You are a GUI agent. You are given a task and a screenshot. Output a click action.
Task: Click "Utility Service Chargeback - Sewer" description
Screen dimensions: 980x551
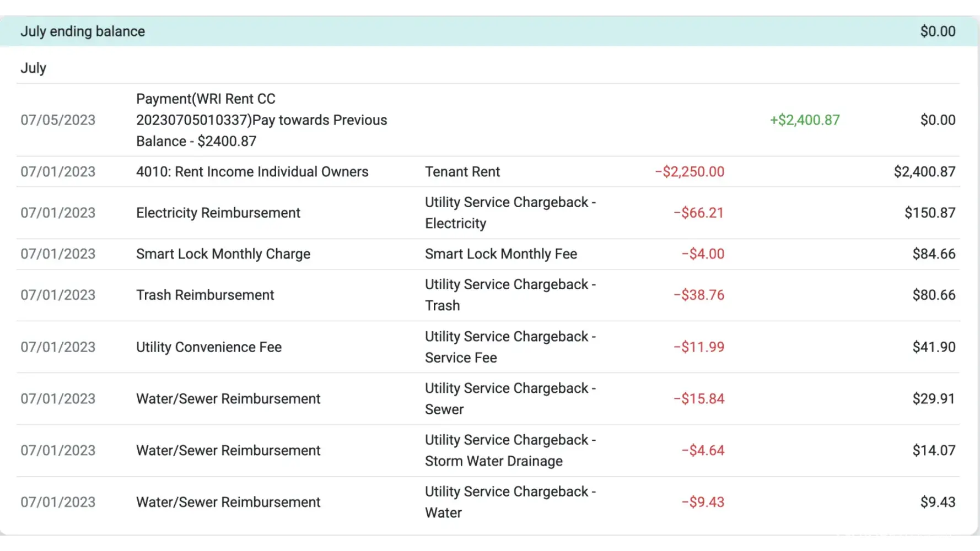coord(510,399)
